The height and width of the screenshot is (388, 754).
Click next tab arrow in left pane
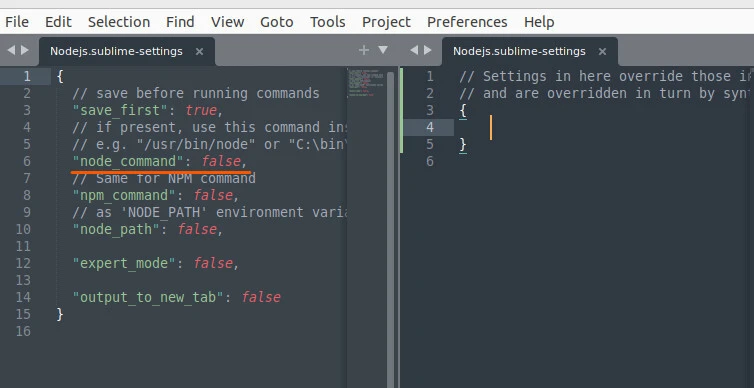click(x=25, y=50)
